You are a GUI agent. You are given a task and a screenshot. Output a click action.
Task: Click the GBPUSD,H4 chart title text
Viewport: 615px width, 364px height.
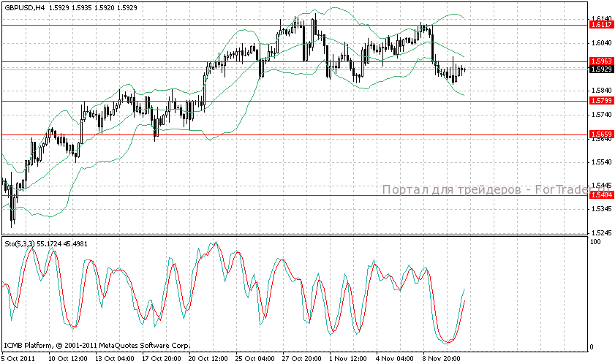(26, 7)
